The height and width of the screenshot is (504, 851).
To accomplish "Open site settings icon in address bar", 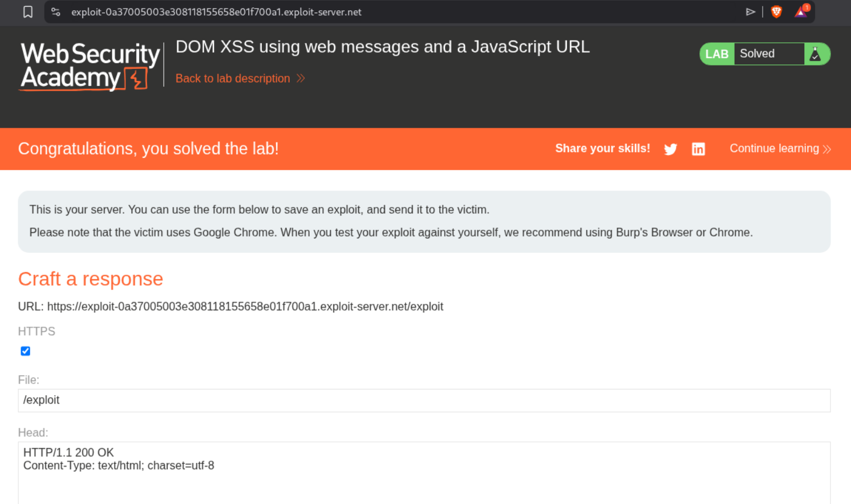I will pyautogui.click(x=55, y=12).
